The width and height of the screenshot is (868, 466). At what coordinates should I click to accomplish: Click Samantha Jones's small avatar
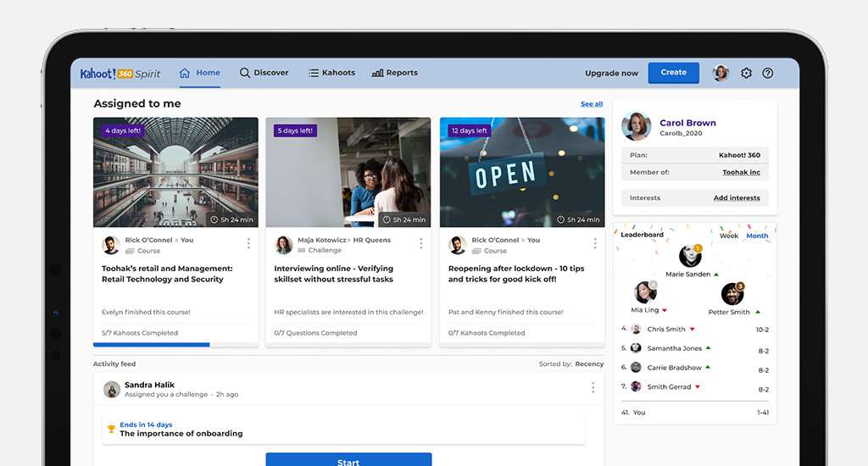point(636,348)
